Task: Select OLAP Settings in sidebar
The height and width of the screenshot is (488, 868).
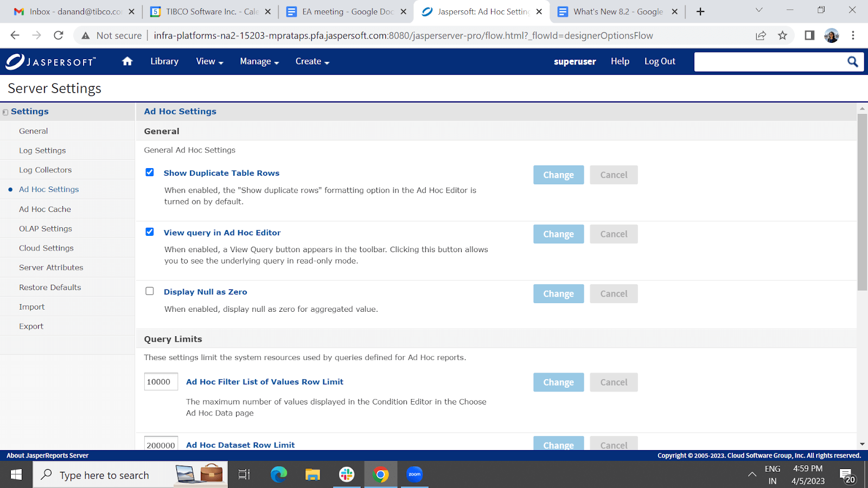Action: [x=67, y=228]
